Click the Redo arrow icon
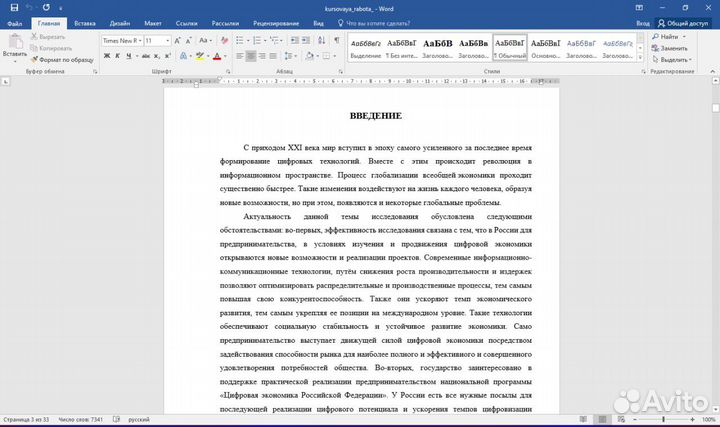 (46, 7)
